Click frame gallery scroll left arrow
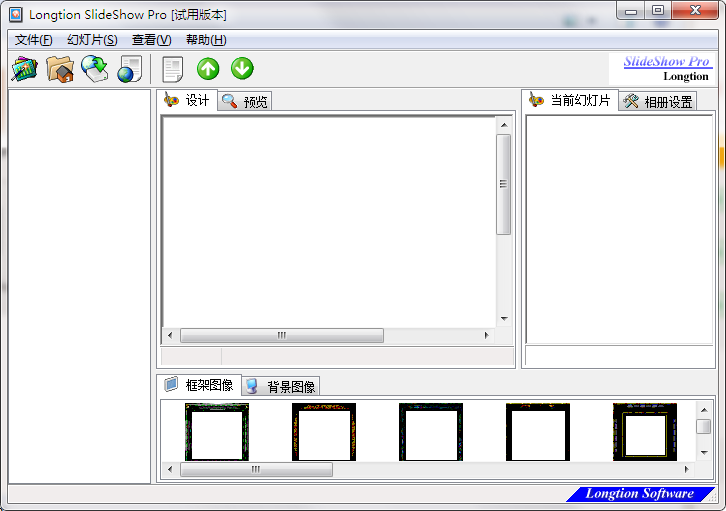The height and width of the screenshot is (511, 726). (170, 469)
